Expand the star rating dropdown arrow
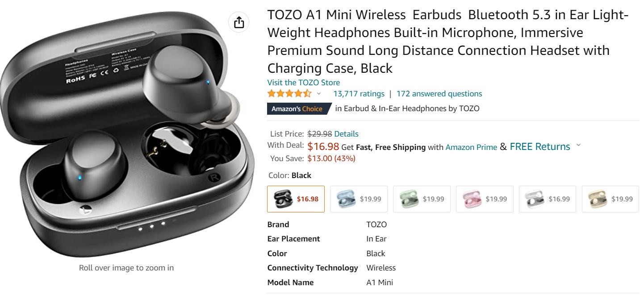This screenshot has width=644, height=295. (319, 94)
